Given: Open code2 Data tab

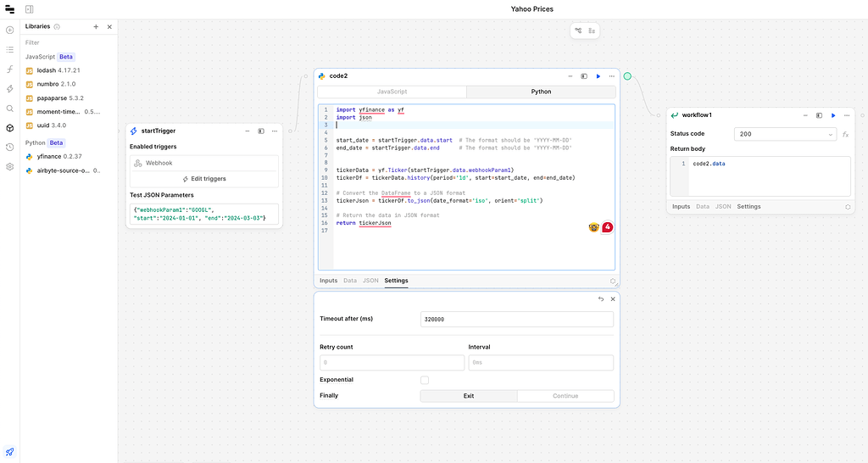Looking at the screenshot, I should coord(350,281).
